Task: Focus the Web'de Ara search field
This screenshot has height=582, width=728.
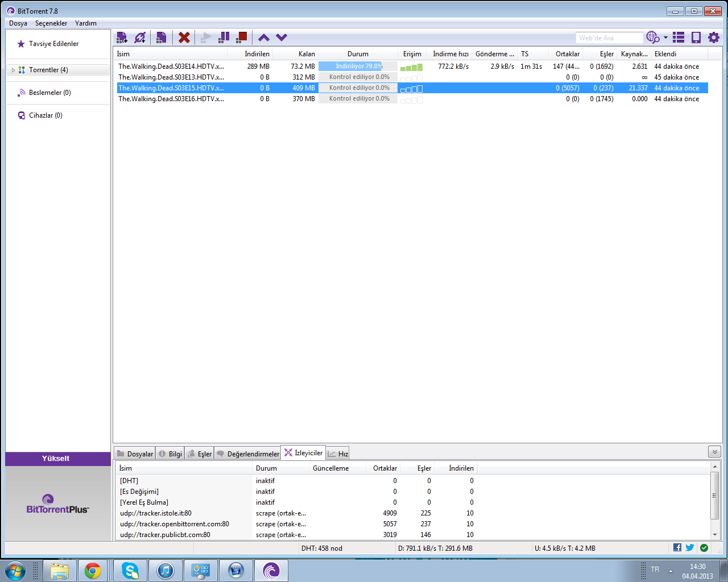Action: [x=609, y=38]
